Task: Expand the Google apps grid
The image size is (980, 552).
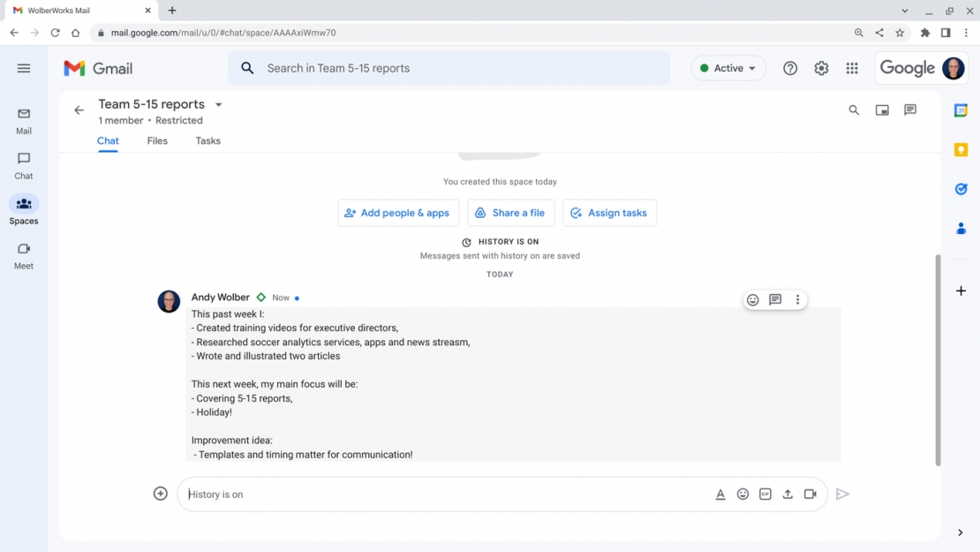Action: click(x=851, y=67)
